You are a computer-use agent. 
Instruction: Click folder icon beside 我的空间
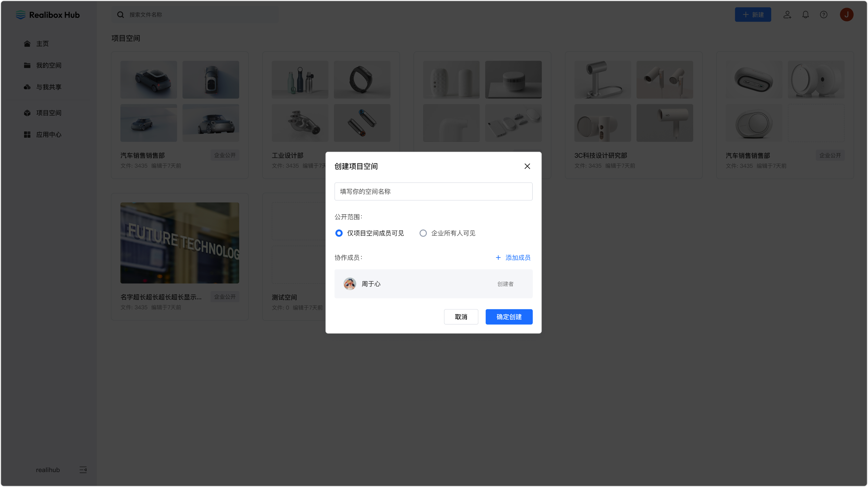click(x=27, y=65)
